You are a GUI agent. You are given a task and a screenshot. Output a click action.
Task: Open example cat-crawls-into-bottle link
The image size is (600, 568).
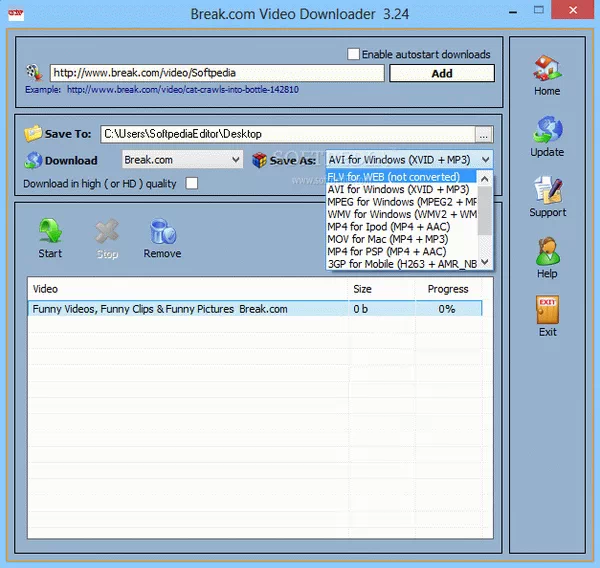(183, 90)
